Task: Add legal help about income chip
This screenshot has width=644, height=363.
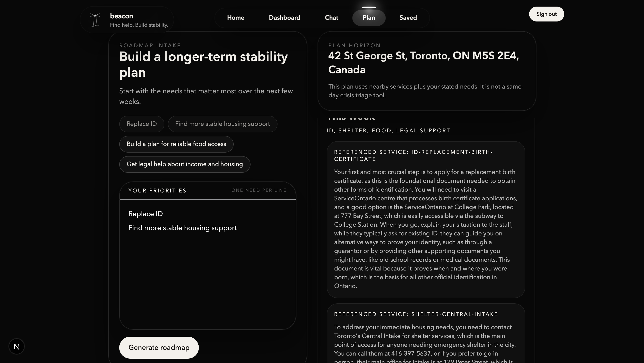Action: pos(185,164)
